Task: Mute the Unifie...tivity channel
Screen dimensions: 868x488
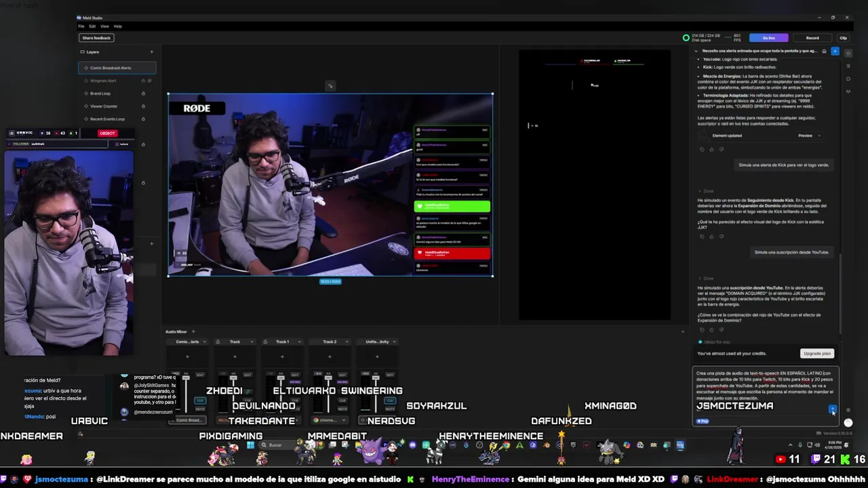Action: [x=391, y=409]
